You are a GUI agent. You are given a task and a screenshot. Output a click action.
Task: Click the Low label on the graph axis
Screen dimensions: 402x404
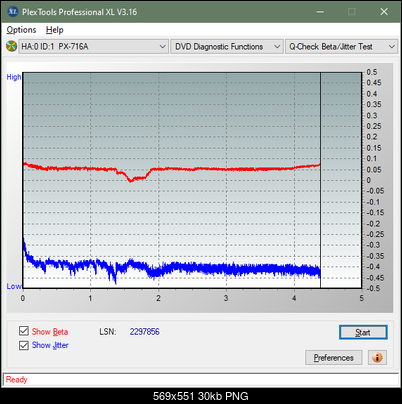coord(14,286)
